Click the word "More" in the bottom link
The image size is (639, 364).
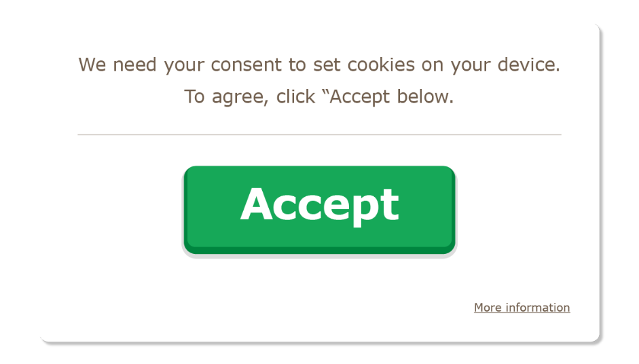click(x=488, y=308)
